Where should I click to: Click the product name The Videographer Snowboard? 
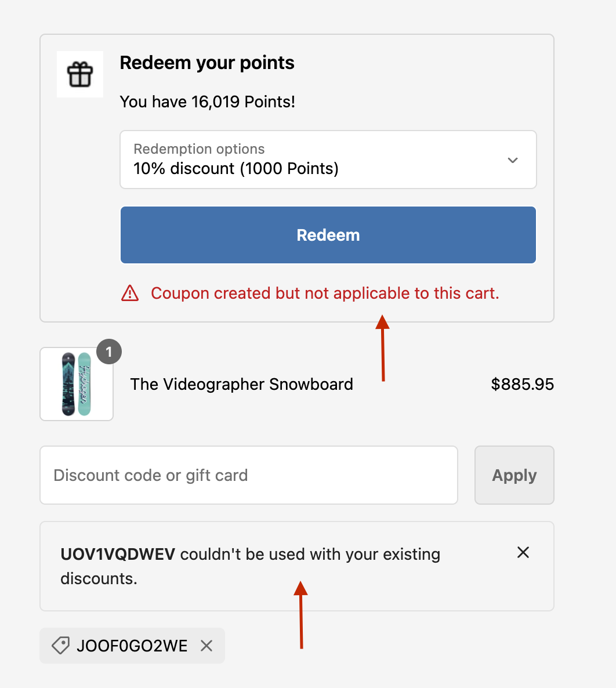241,384
